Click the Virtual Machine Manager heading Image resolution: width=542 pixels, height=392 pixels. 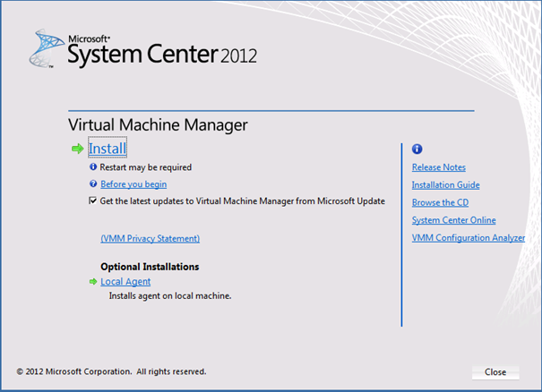[x=158, y=125]
